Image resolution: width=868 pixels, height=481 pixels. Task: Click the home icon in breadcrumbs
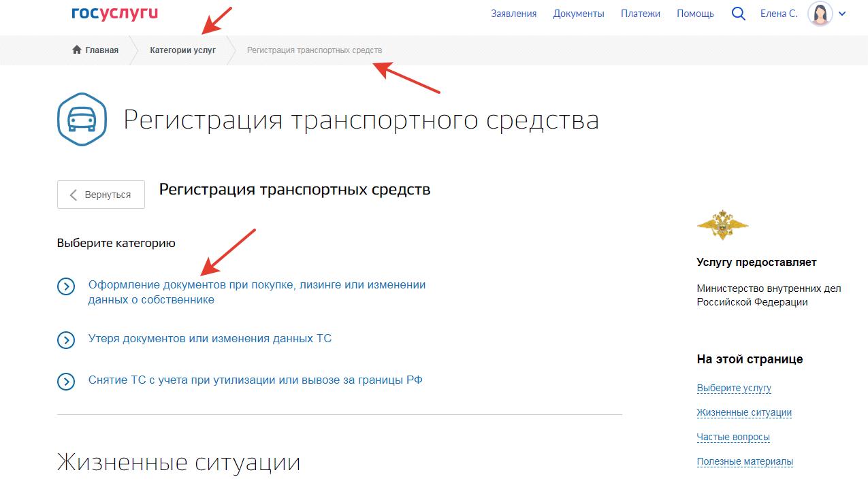(x=77, y=50)
